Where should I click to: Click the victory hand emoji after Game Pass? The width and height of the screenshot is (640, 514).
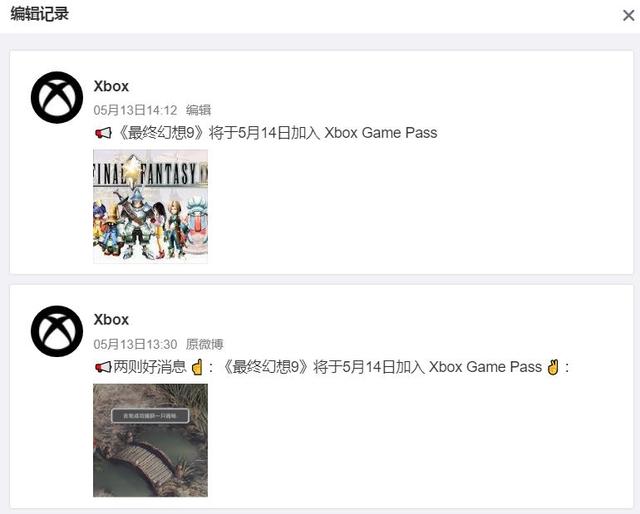pos(553,367)
